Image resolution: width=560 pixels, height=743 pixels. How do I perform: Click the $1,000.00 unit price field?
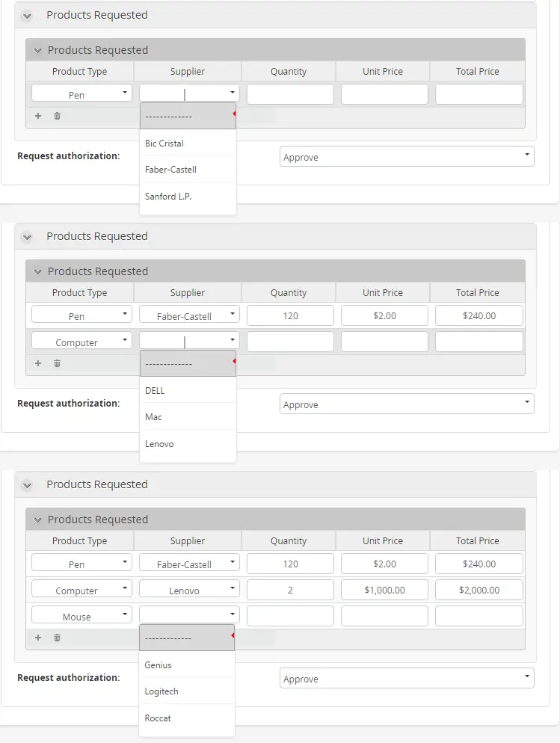coord(384,590)
